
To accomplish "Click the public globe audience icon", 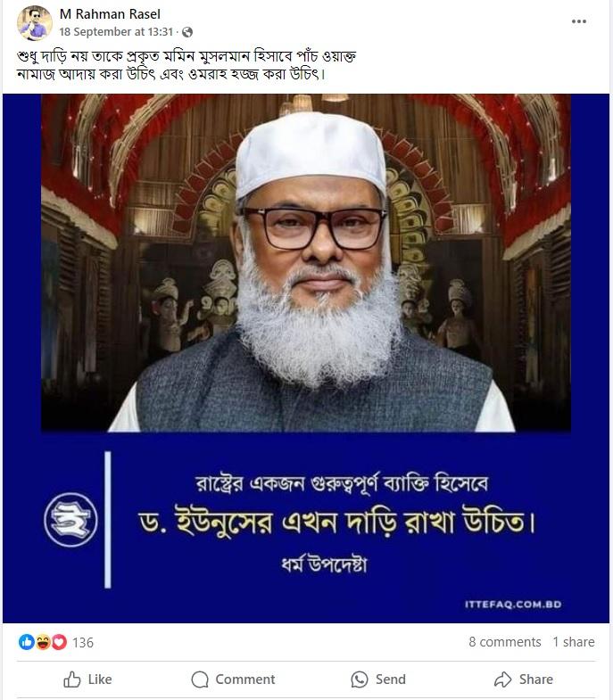I will click(187, 32).
